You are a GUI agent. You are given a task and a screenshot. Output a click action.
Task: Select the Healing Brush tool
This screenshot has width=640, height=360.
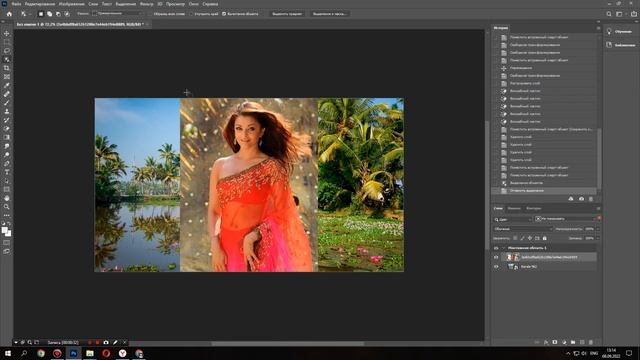pos(7,94)
